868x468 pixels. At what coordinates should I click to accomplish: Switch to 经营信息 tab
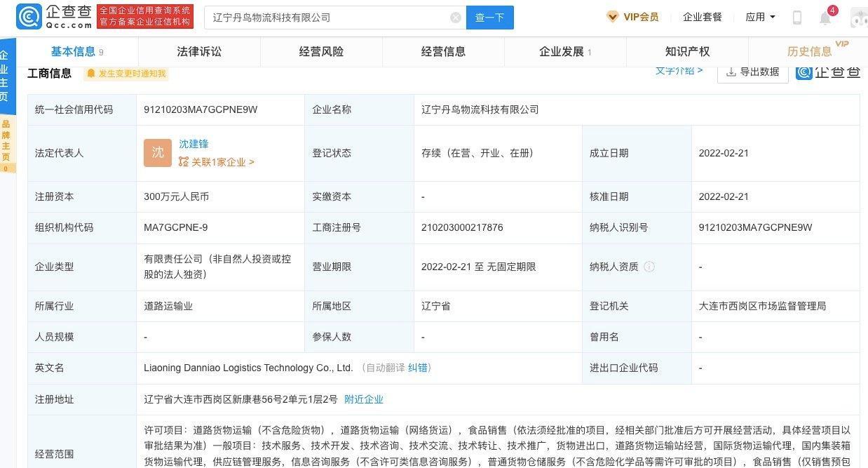point(443,51)
